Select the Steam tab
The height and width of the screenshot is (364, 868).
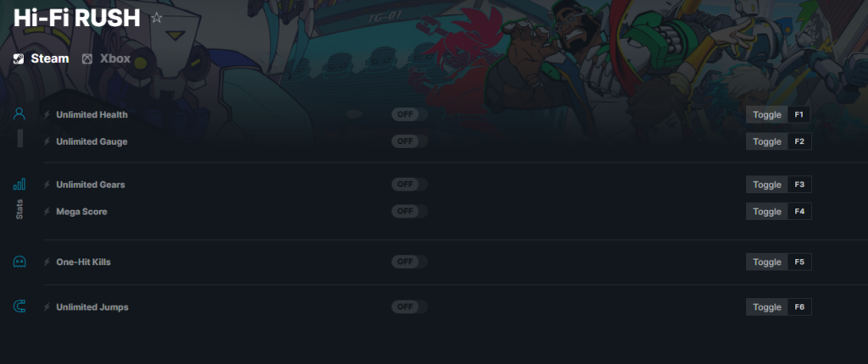pyautogui.click(x=42, y=58)
